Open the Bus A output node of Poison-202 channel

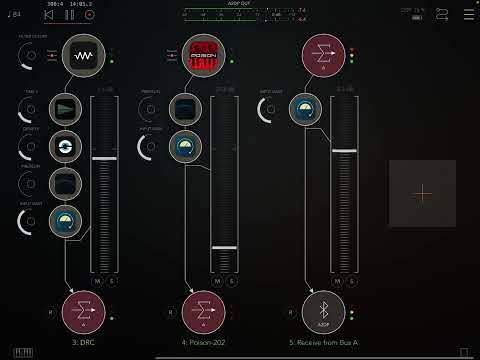pyautogui.click(x=203, y=312)
